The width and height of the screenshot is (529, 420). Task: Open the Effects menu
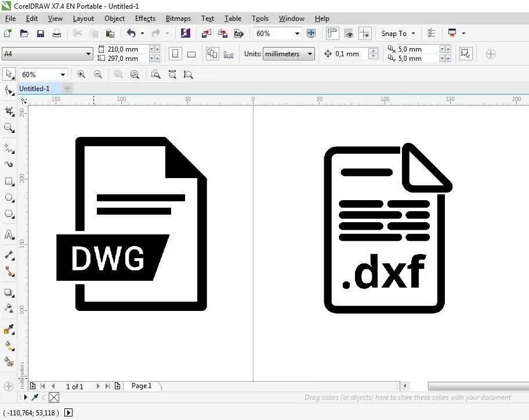[x=145, y=19]
